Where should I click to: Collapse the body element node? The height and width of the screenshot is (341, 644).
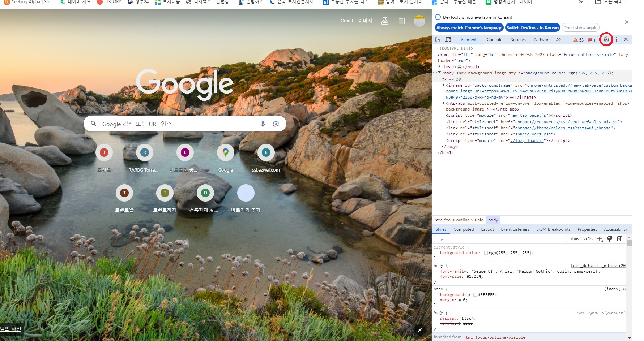[x=439, y=73]
